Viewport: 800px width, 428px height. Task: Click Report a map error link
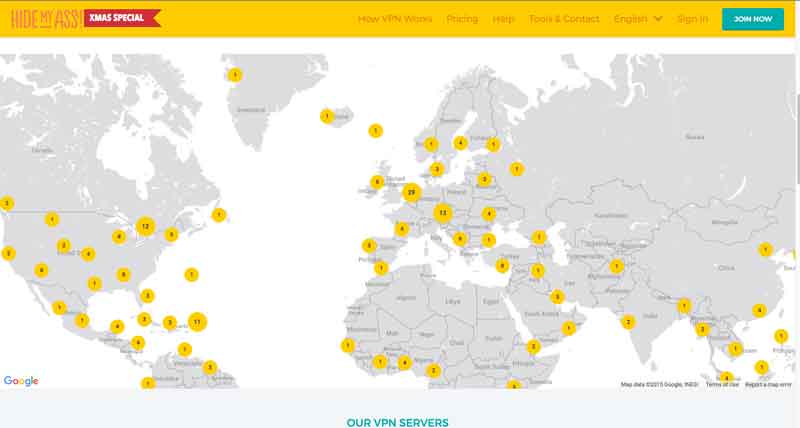tap(768, 384)
